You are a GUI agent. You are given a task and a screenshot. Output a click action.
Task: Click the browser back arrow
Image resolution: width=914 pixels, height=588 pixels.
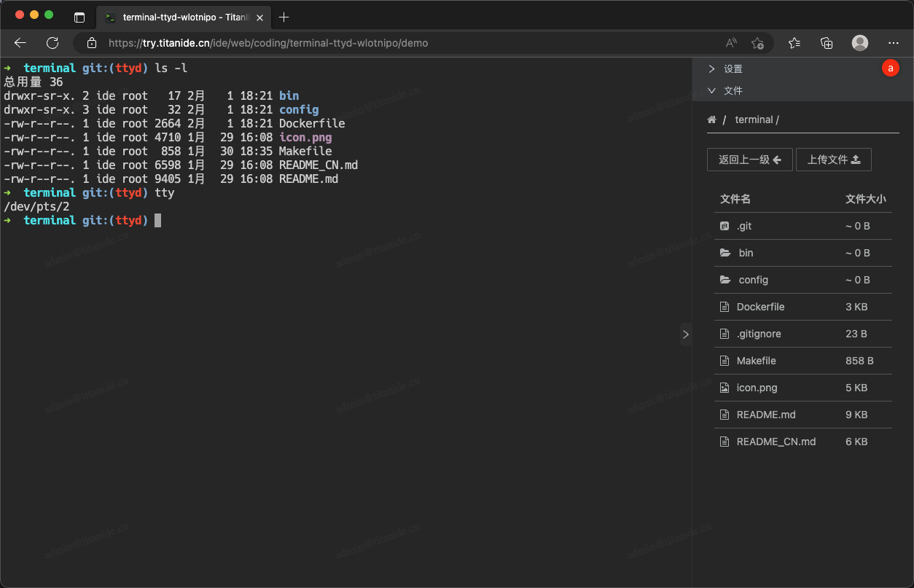click(20, 43)
